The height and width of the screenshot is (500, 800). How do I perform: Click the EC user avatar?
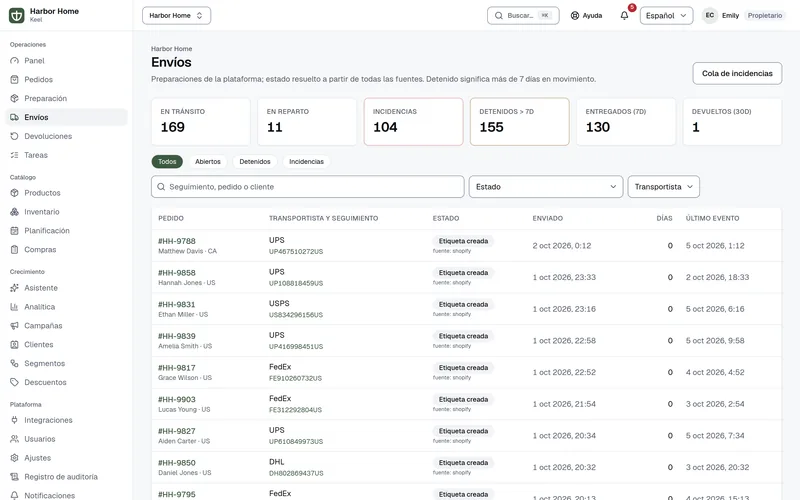click(x=710, y=15)
